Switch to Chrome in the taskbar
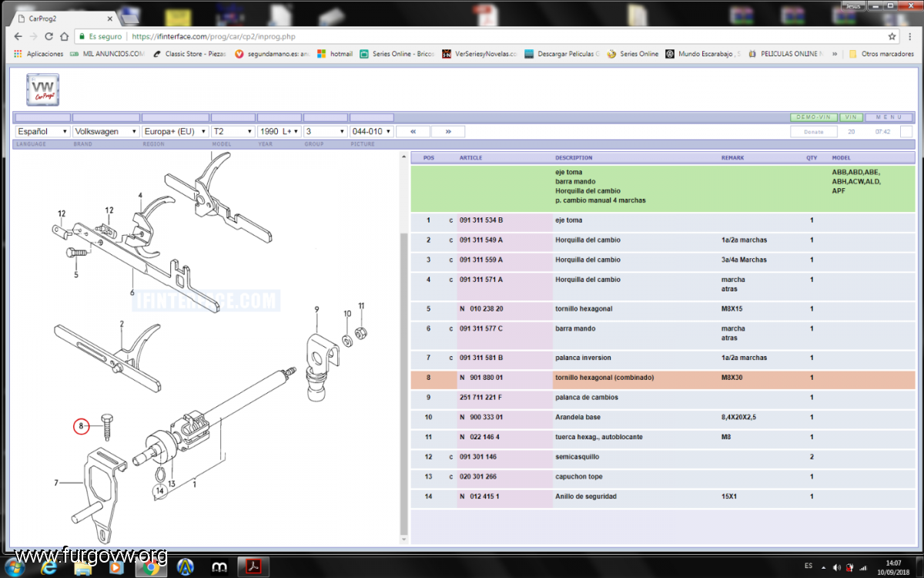The width and height of the screenshot is (924, 578). 150,567
